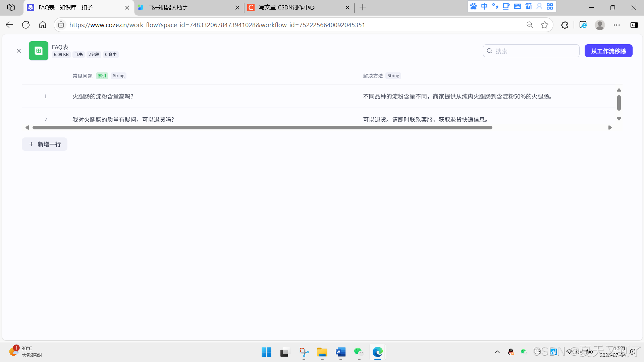Show hidden system tray icons
Viewport: 644px width, 362px height.
click(497, 352)
